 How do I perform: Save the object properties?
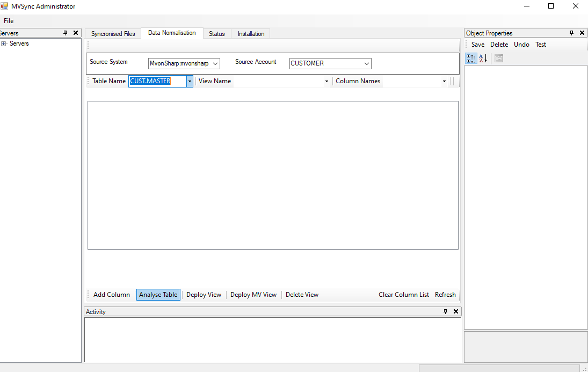[478, 45]
